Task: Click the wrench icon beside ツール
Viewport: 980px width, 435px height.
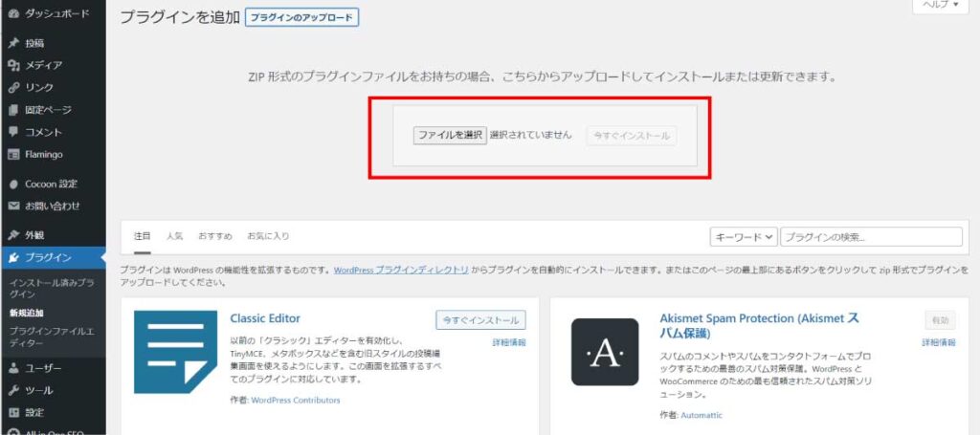Action: 13,391
